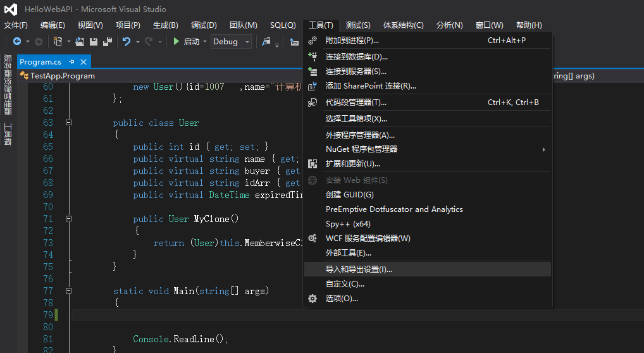Click the Connect to Server icon
Viewport: 644px width, 353px height.
[x=313, y=71]
